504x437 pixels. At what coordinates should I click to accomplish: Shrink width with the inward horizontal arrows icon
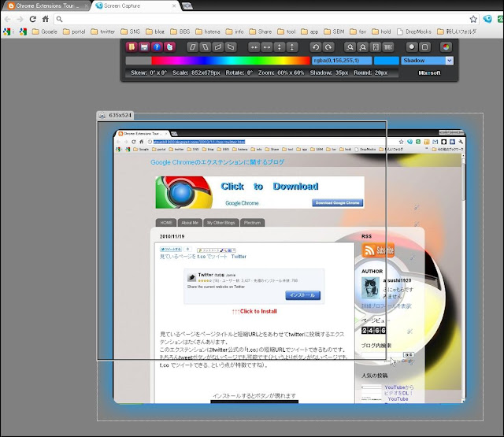(254, 47)
